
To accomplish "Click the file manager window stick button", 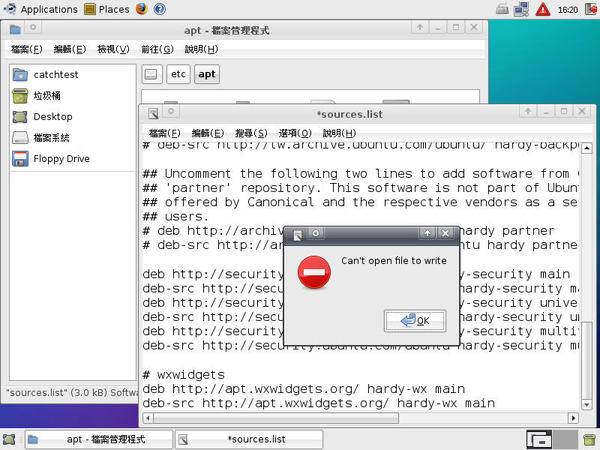I will [x=33, y=27].
